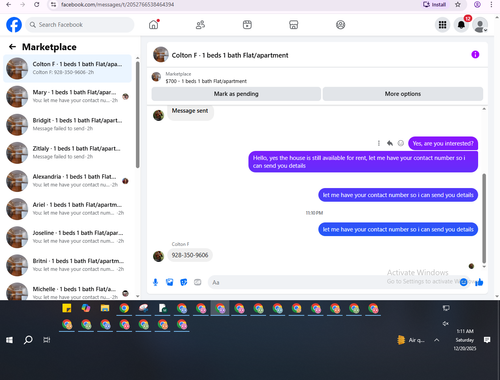Open Ariel's conversation in the list
The image size is (500, 380).
tap(67, 209)
